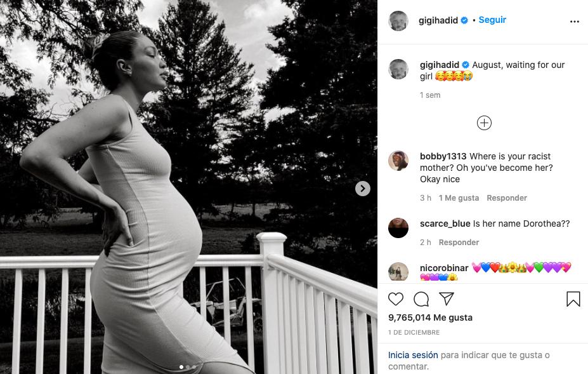Open gigihadid profile from header username
The width and height of the screenshot is (588, 374).
438,20
